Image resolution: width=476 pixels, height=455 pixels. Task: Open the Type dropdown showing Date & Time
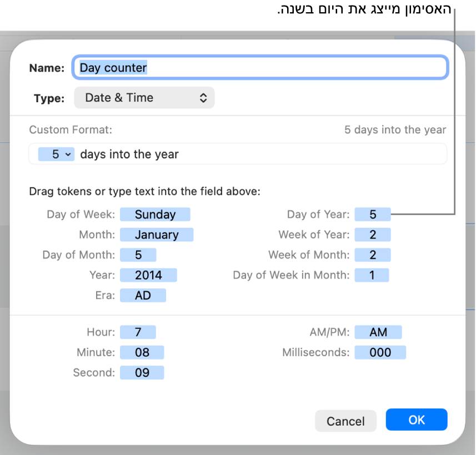144,97
